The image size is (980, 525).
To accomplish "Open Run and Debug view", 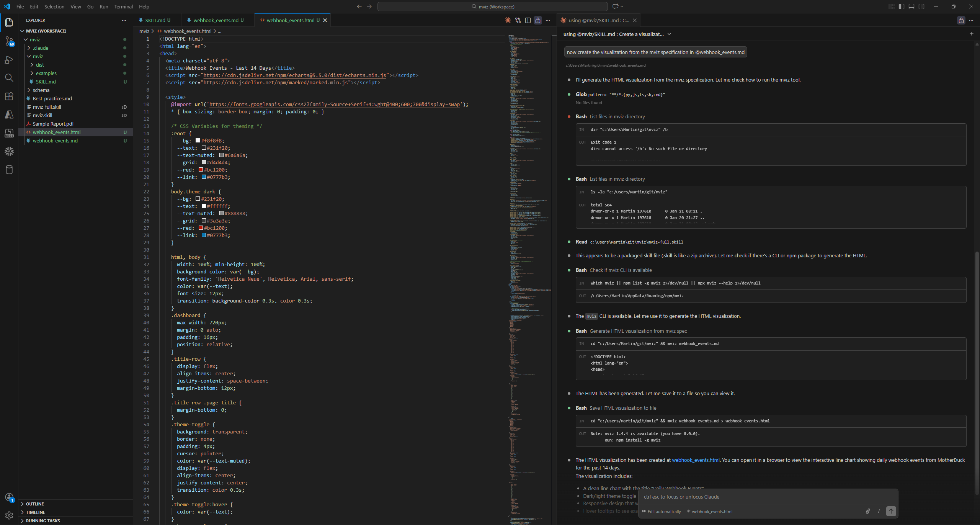I will coord(9,60).
